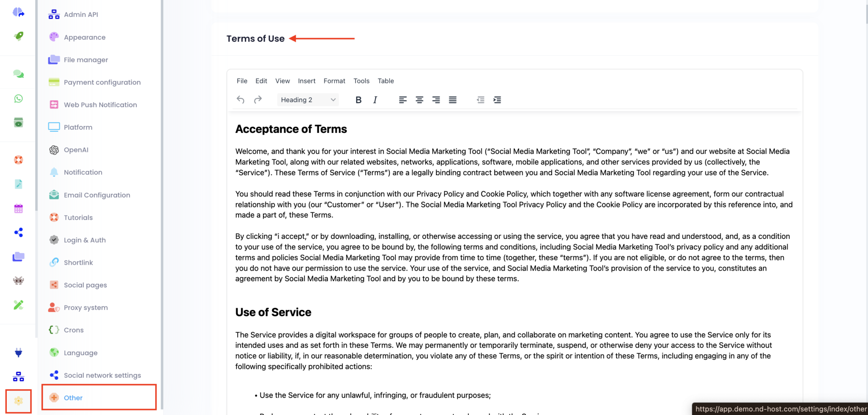
Task: Click the brain AI icon in left rail
Action: point(18,12)
